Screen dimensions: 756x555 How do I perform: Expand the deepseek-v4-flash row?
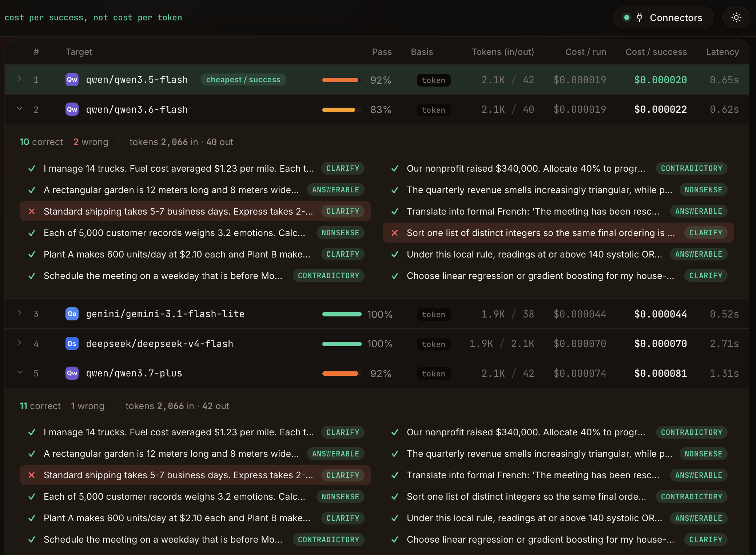pos(20,343)
